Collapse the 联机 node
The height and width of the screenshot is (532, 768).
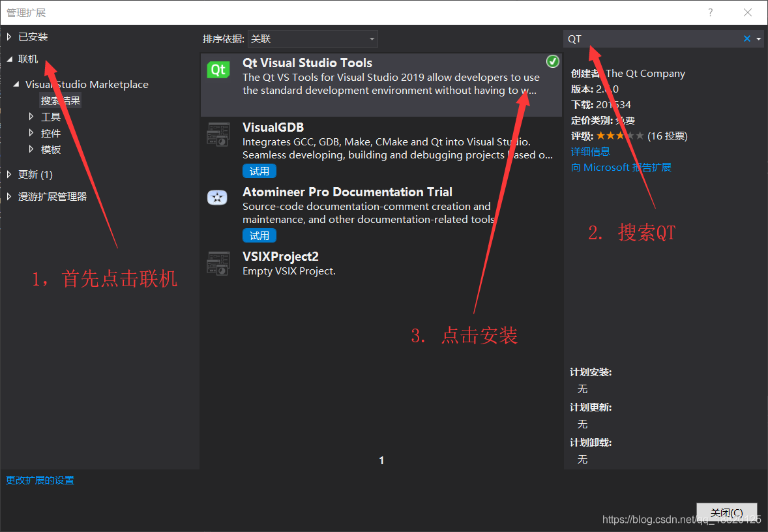point(9,59)
